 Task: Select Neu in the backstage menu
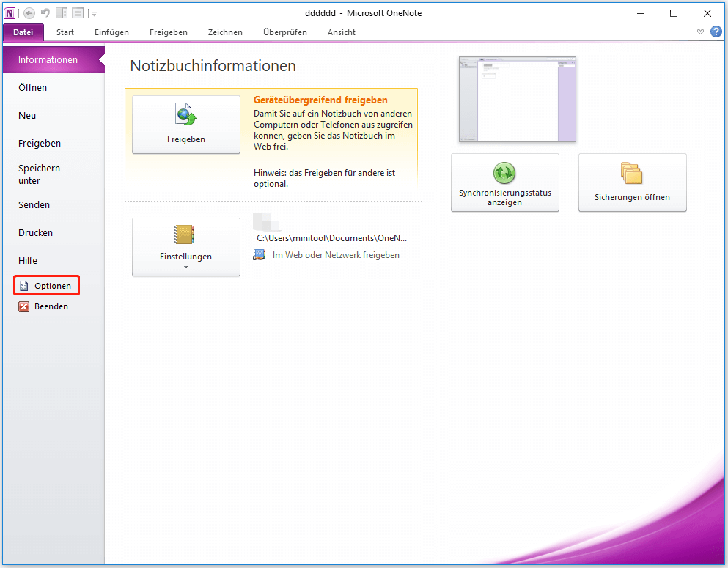(x=27, y=116)
